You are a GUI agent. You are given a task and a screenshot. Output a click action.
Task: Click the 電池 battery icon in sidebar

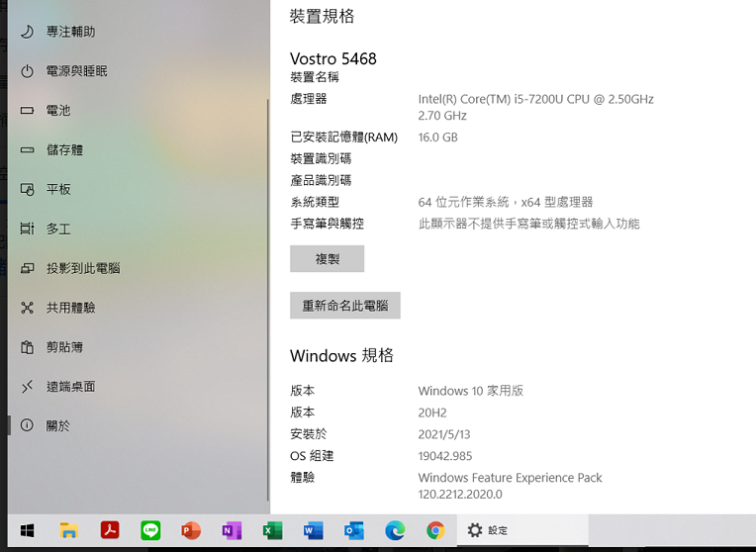pos(27,111)
